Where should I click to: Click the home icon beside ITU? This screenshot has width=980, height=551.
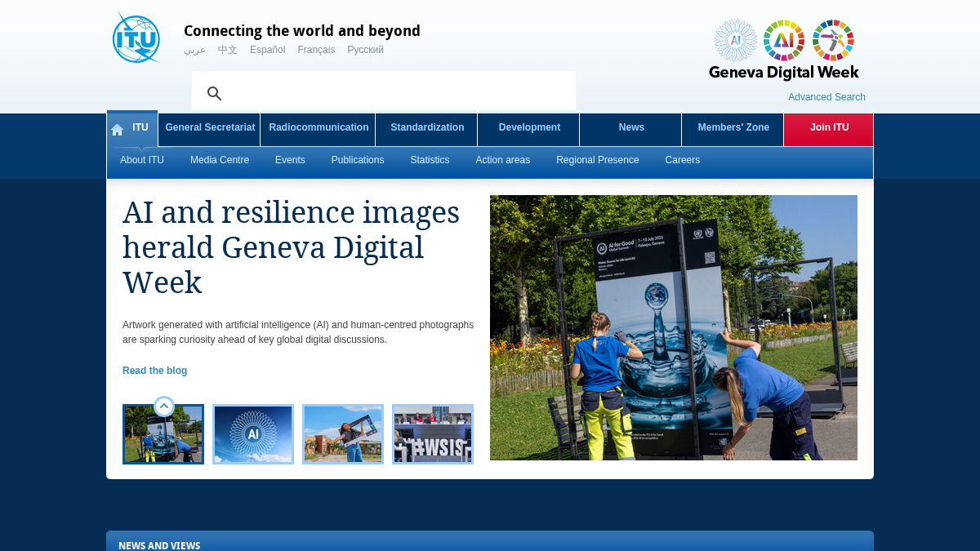118,129
